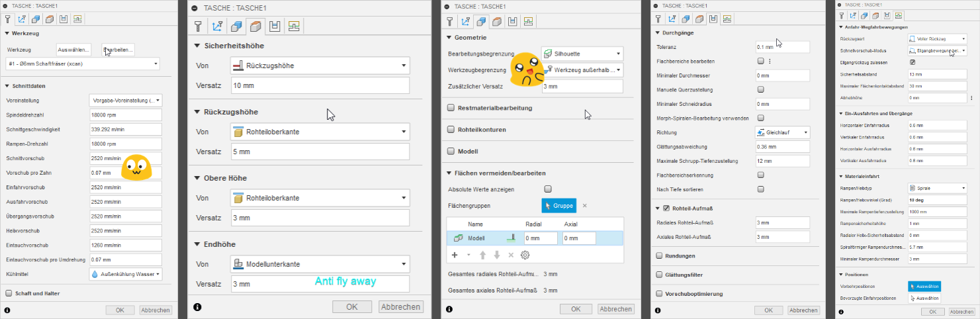
Task: Open the Kühlmittel dropdown
Action: point(125,274)
